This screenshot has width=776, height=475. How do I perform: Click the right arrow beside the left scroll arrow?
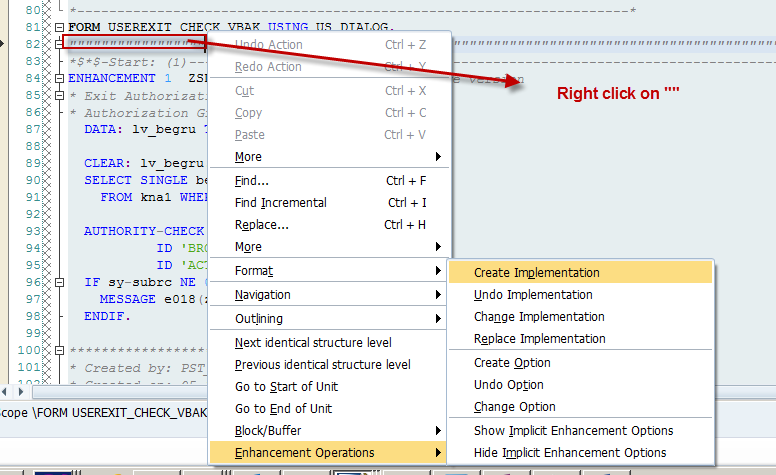[22, 390]
